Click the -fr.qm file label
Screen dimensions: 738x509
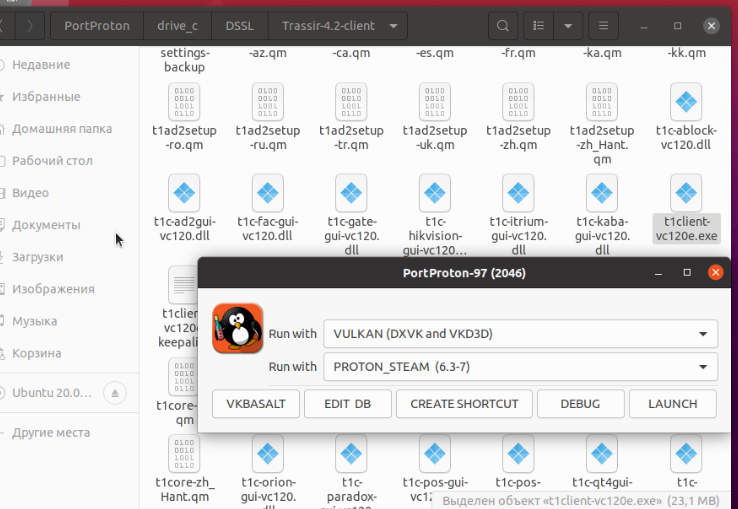click(x=518, y=53)
